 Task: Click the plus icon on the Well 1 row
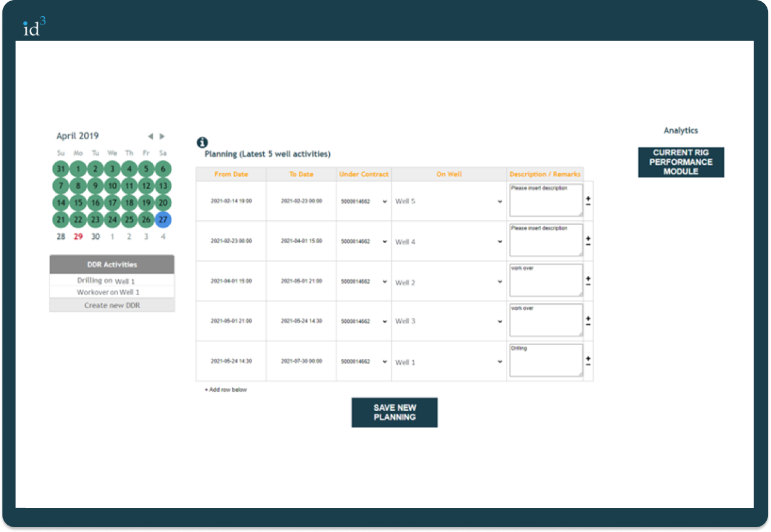588,358
